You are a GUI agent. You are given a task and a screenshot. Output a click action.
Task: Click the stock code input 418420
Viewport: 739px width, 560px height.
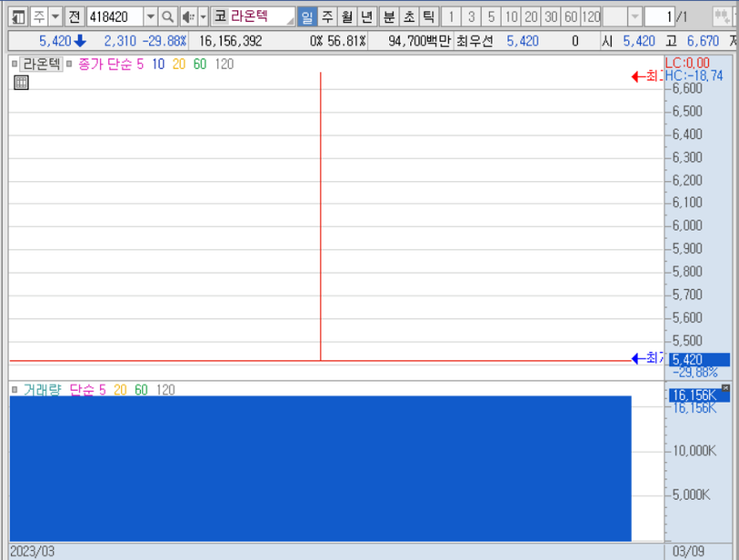[x=115, y=17]
